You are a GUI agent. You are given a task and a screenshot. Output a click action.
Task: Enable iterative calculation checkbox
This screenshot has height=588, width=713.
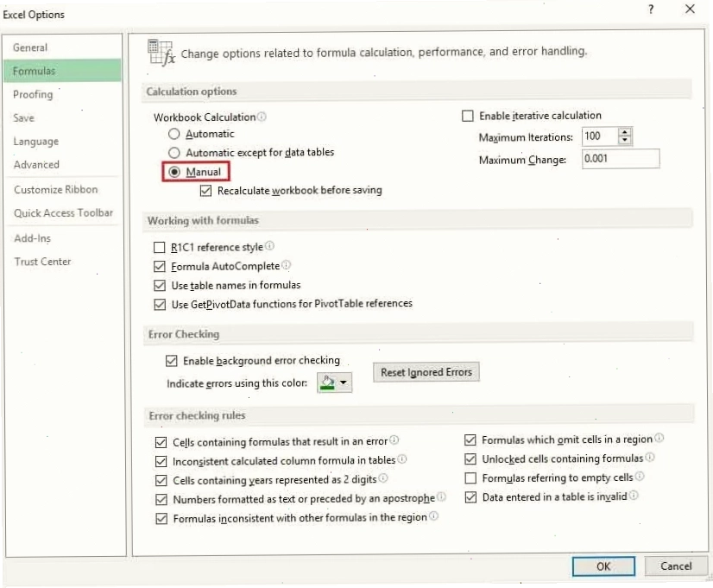click(468, 116)
